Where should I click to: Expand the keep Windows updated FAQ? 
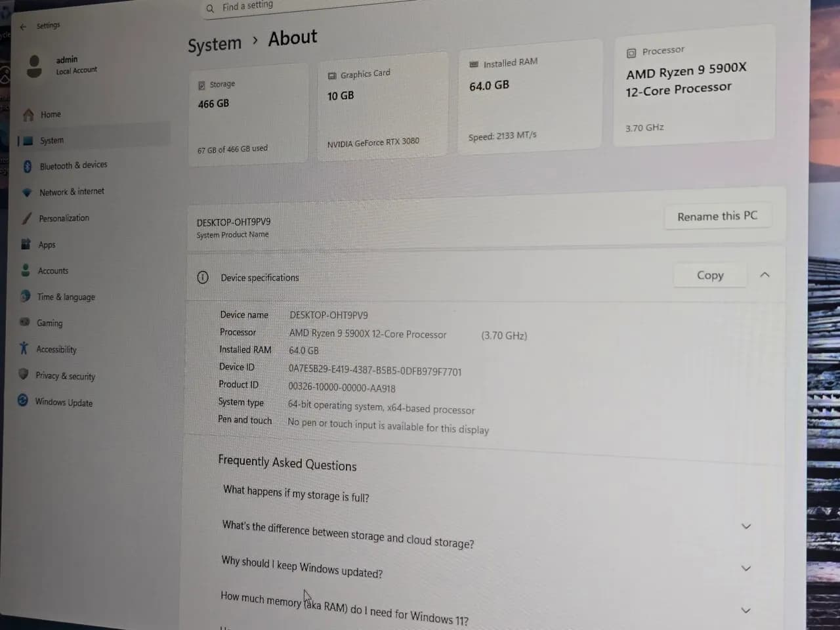tap(745, 568)
